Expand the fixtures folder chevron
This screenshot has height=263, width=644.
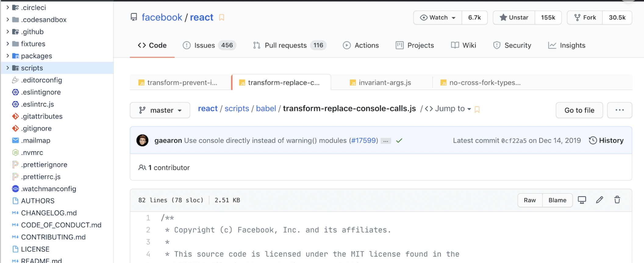click(8, 44)
